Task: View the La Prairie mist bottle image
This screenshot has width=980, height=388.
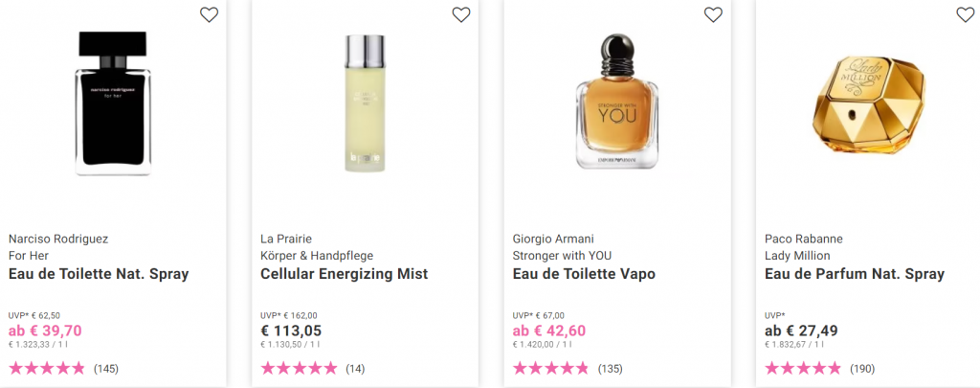Action: coord(366,103)
